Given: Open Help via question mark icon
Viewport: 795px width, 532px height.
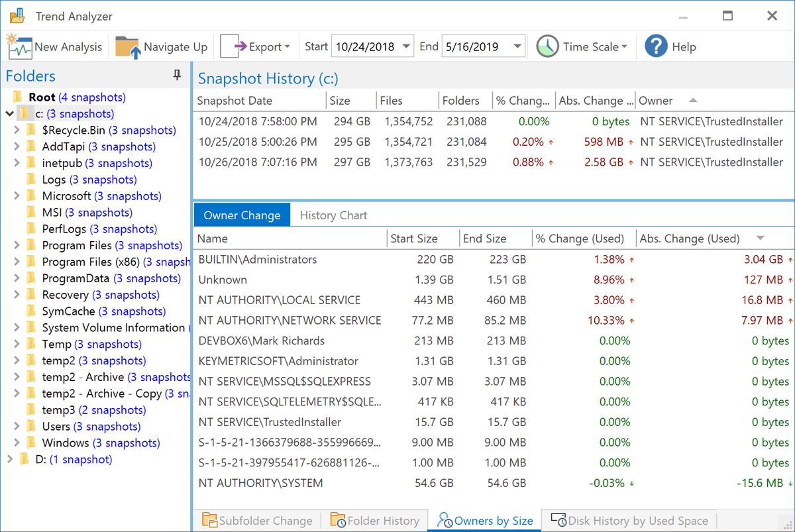Looking at the screenshot, I should [x=656, y=46].
